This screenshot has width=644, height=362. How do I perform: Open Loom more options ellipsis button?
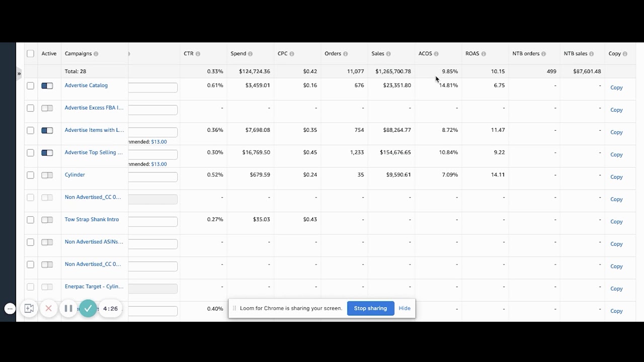[x=10, y=309]
